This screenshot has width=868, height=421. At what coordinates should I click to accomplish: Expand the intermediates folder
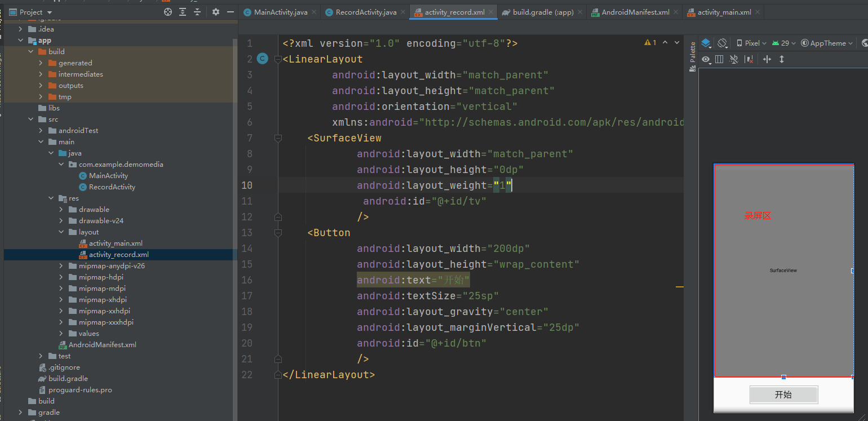tap(41, 74)
